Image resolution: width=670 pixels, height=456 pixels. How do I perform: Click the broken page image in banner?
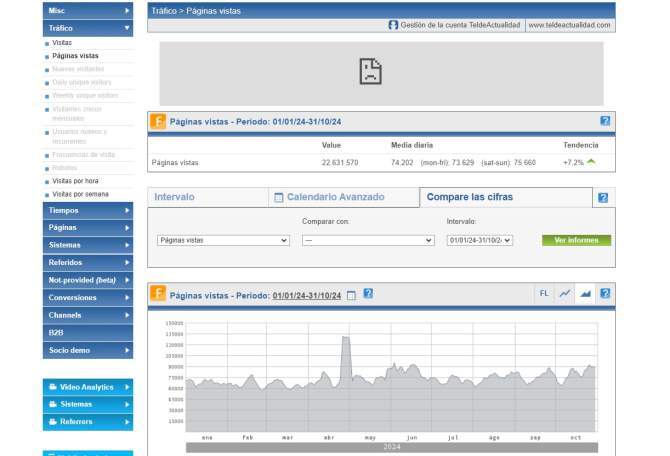[370, 71]
